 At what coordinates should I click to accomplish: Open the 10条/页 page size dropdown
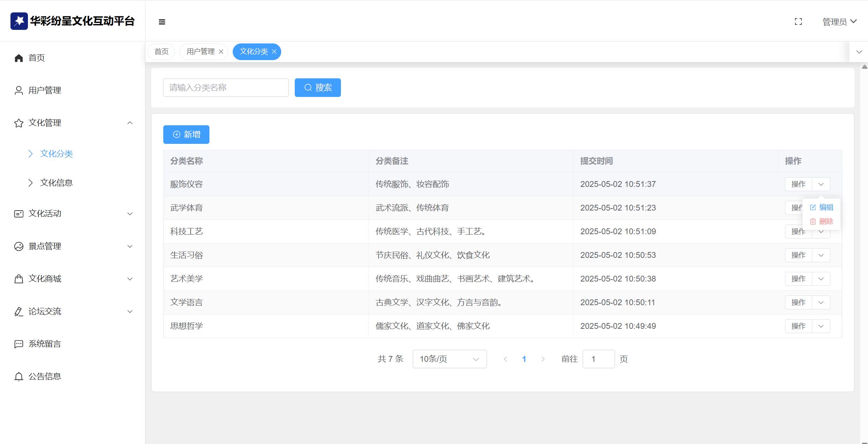450,359
